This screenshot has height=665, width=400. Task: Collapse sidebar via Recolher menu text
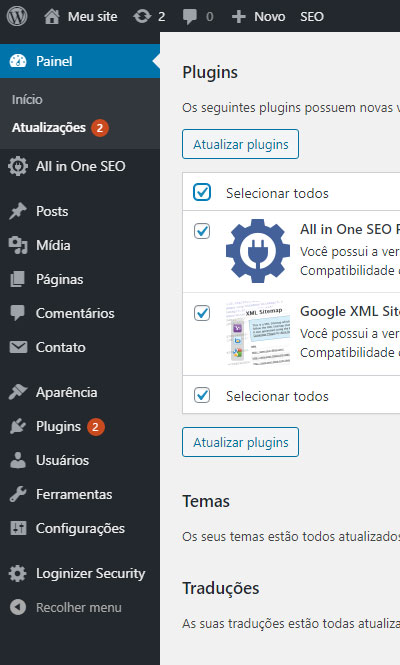click(78, 607)
